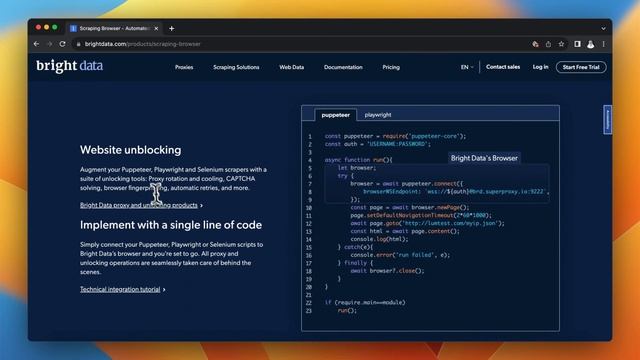The image size is (640, 360).
Task: Open the Technical integration tutorial link
Action: [120, 289]
